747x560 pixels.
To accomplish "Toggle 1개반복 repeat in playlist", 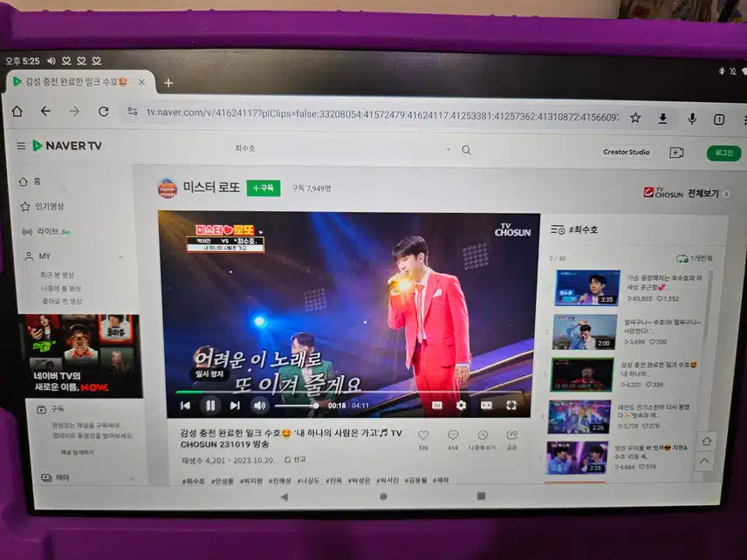I will (x=694, y=258).
